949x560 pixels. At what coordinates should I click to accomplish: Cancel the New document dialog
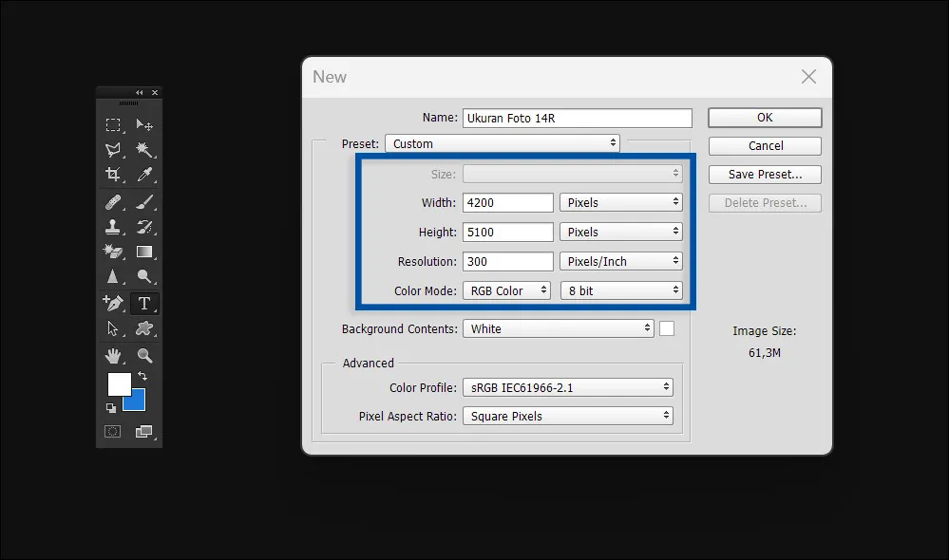point(764,145)
